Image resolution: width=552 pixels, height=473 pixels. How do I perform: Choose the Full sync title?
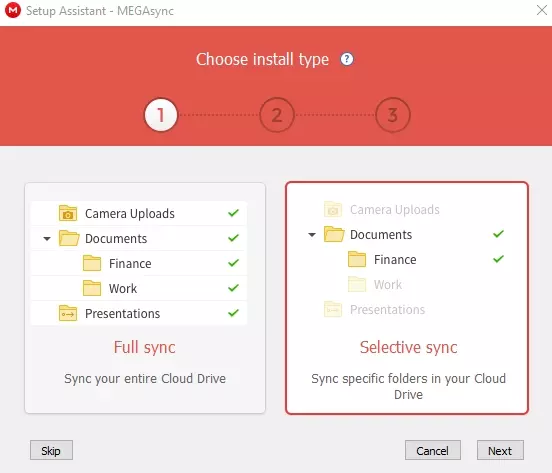click(144, 347)
